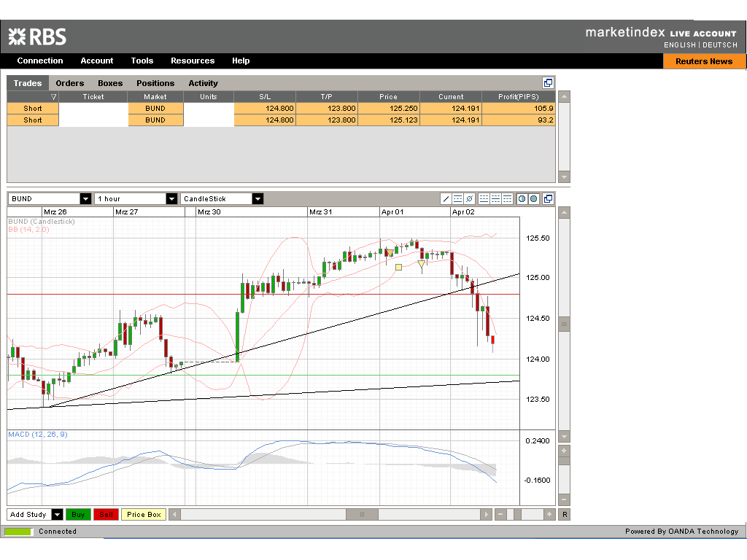Detach the trades panel into new window
The height and width of the screenshot is (560, 747).
tap(549, 83)
